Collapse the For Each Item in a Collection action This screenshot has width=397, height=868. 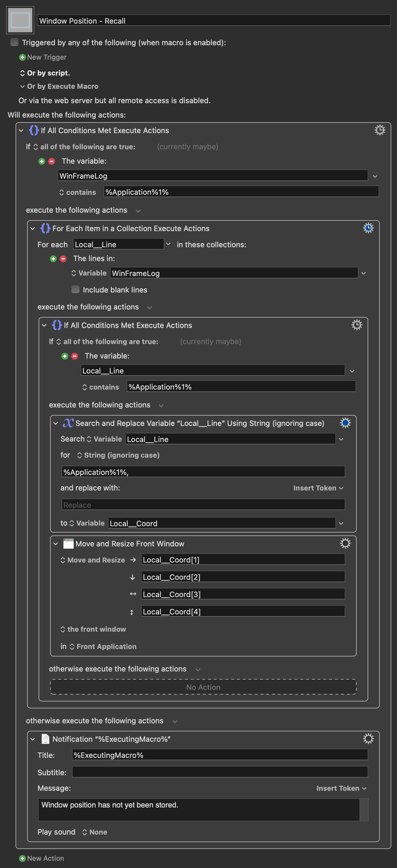point(33,229)
